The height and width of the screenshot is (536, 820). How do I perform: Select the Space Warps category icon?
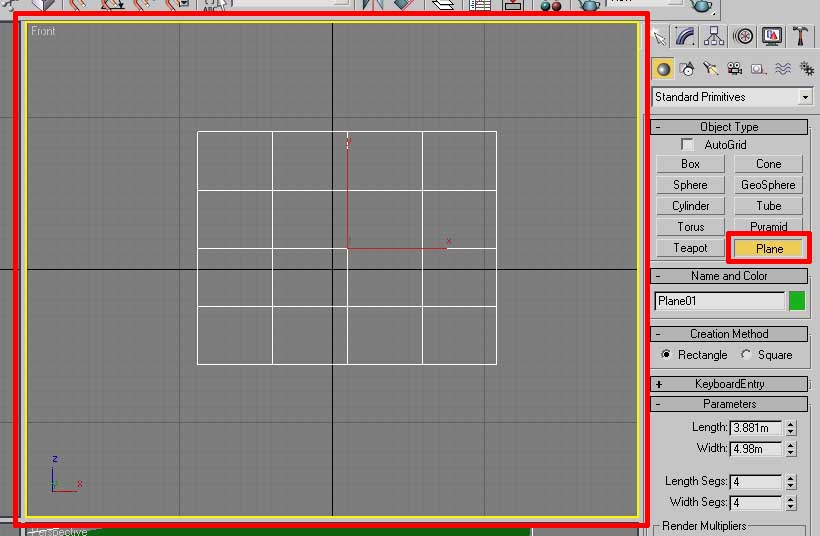(783, 69)
